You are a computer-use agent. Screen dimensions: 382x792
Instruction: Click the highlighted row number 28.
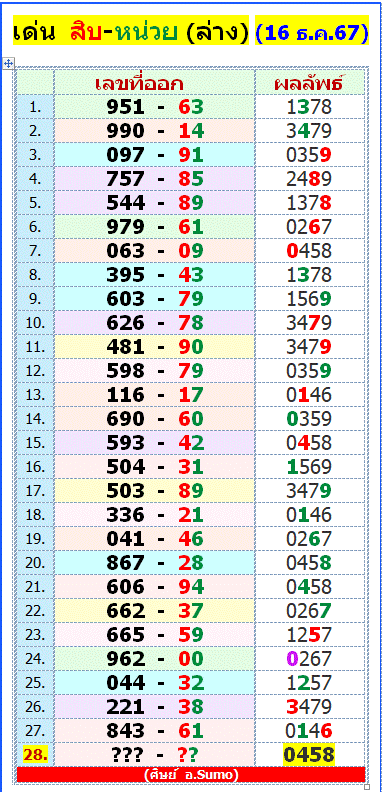[35, 755]
